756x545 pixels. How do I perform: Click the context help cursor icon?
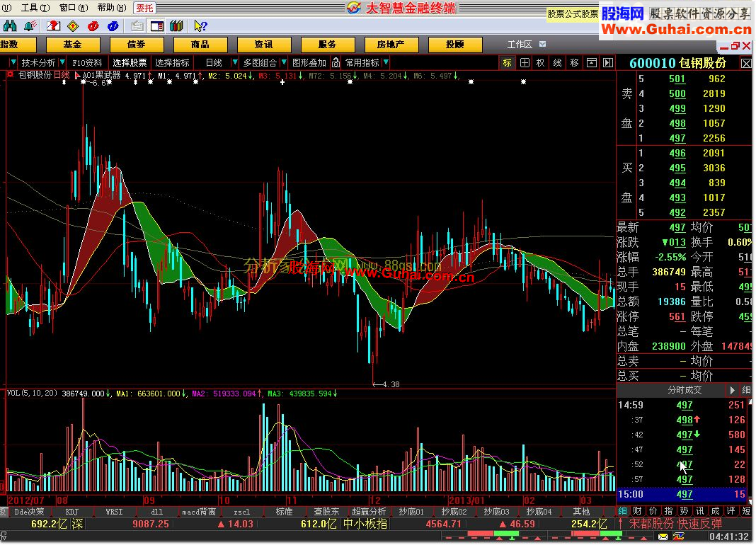(200, 25)
